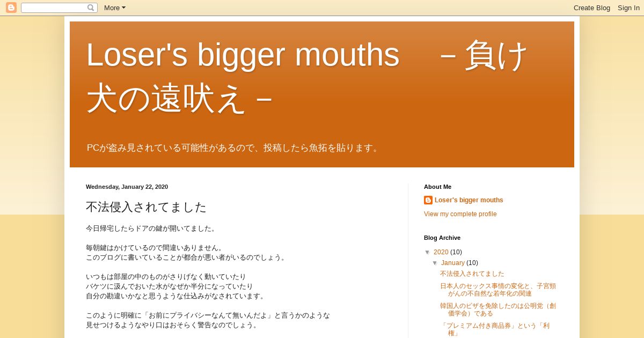Click the About Me heading
The height and width of the screenshot is (338, 644).
point(437,187)
